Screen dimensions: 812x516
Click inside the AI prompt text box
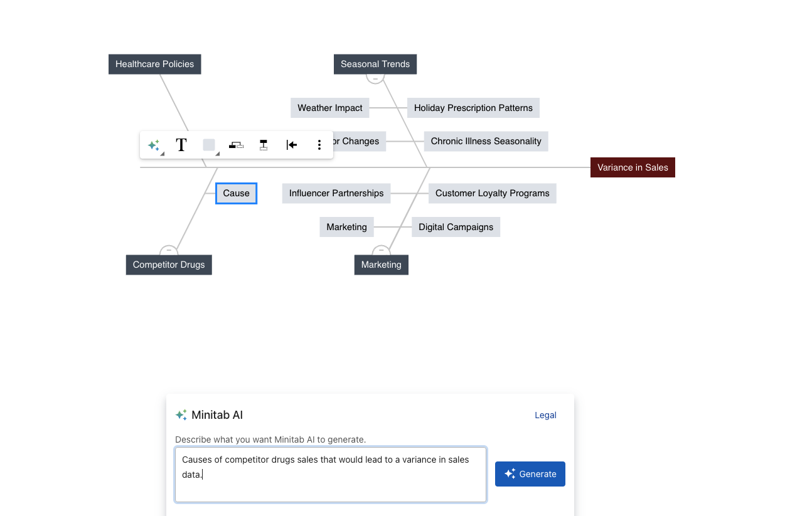331,474
